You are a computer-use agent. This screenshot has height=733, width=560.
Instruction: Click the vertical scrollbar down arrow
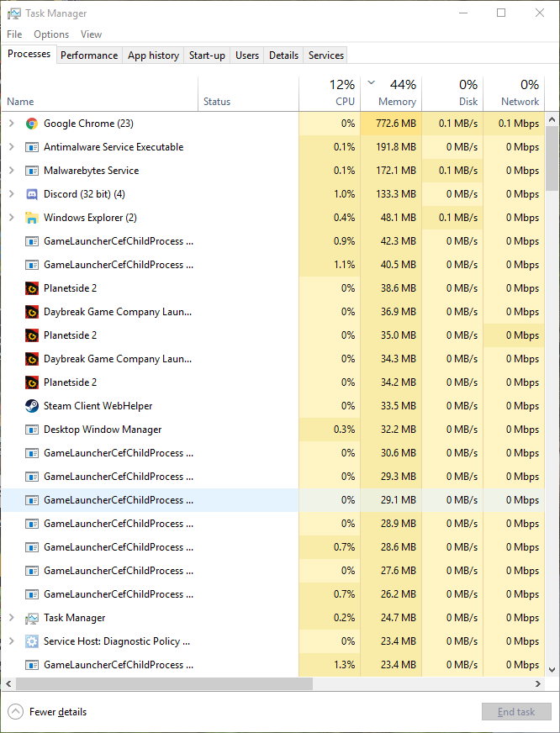[x=552, y=669]
